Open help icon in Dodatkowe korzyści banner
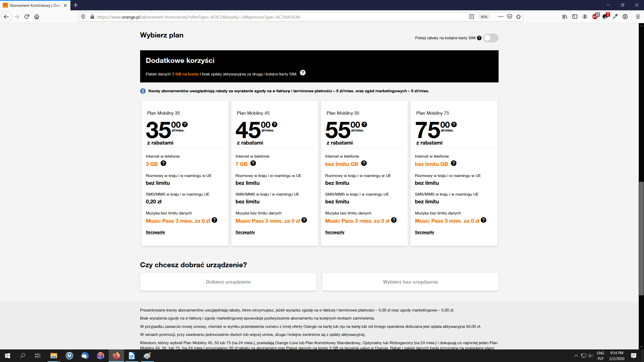Viewport: 644px width, 362px height. (x=303, y=73)
